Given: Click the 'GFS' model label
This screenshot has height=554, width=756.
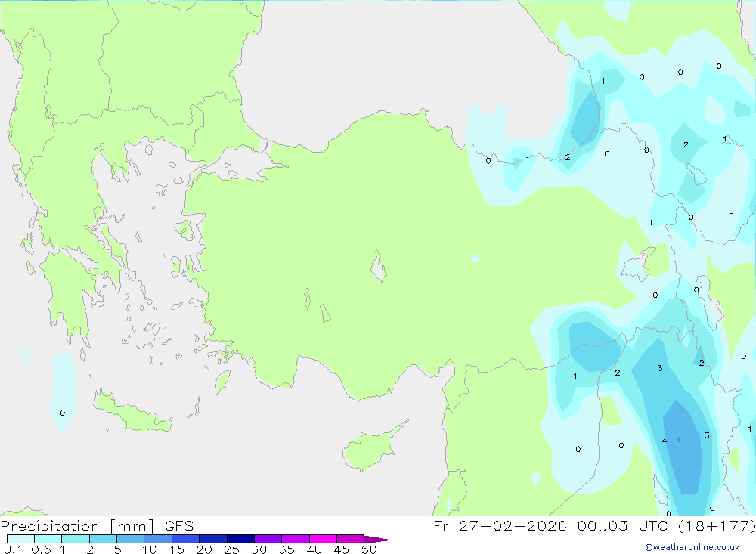Looking at the screenshot, I should (x=179, y=526).
